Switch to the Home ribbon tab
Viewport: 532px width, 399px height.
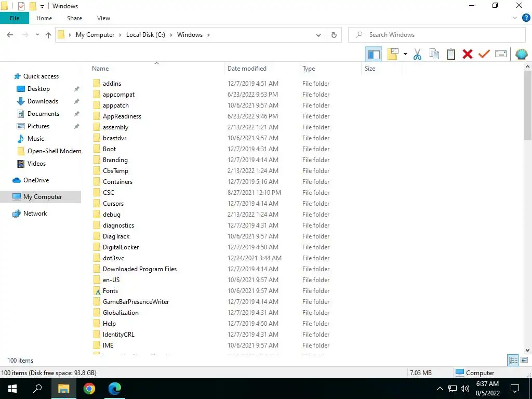coord(44,18)
